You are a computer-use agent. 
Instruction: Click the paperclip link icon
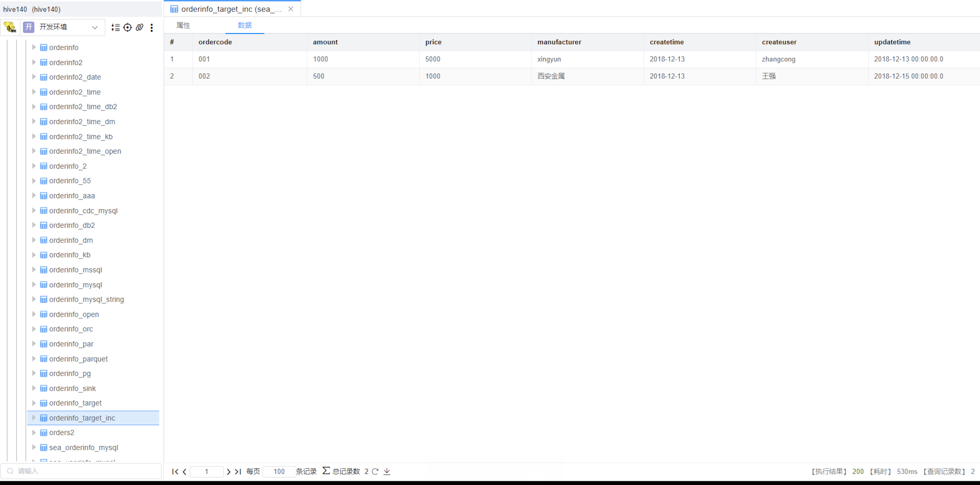point(140,27)
